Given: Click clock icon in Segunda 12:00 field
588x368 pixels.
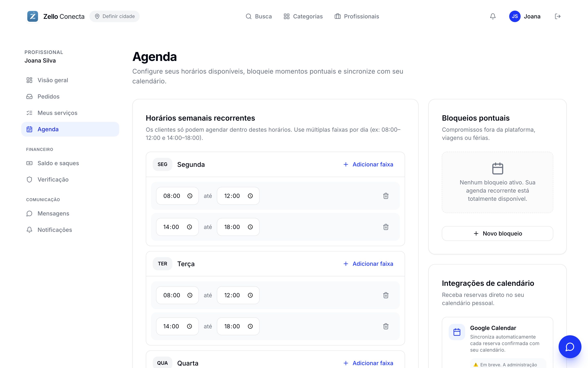Looking at the screenshot, I should pos(250,196).
